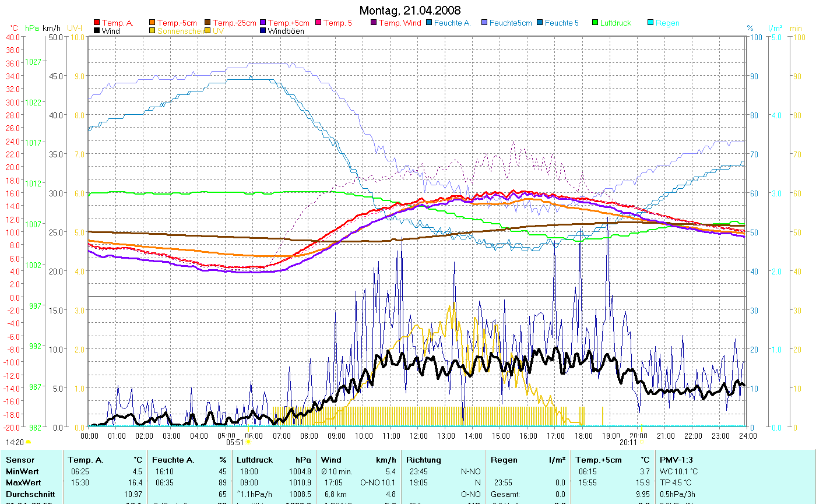Image resolution: width=816 pixels, height=504 pixels.
Task: Click the black Wind legend swatch
Action: [97, 31]
